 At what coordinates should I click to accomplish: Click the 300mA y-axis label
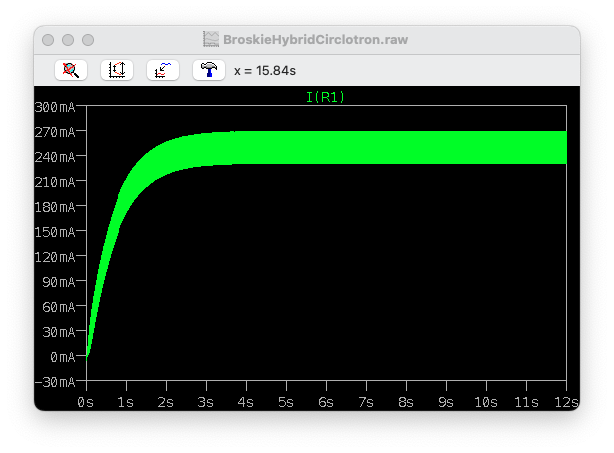click(55, 107)
